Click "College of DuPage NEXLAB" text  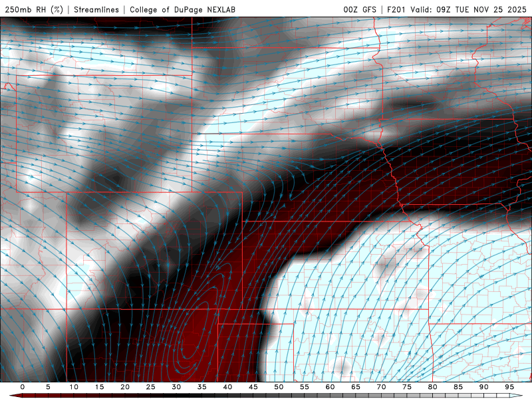(182, 9)
